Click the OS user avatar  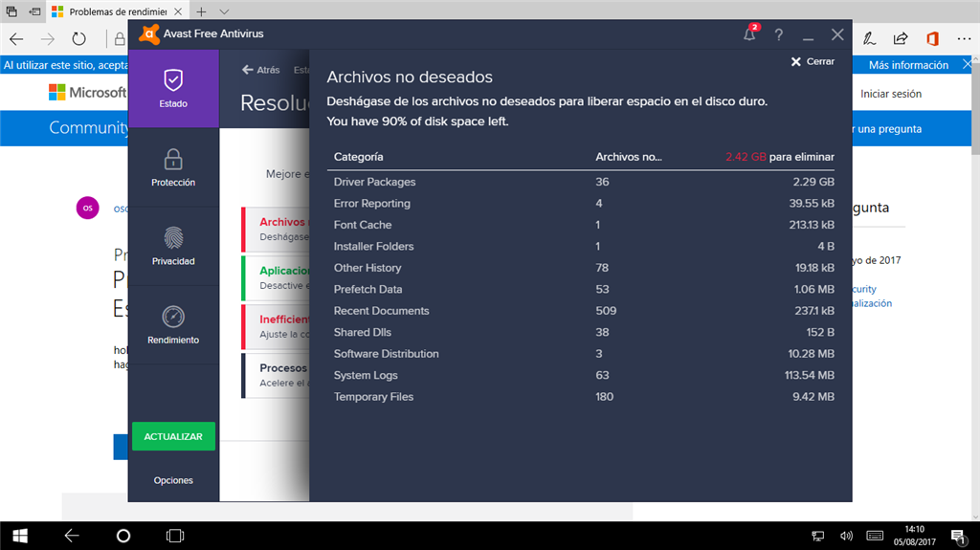[x=87, y=208]
